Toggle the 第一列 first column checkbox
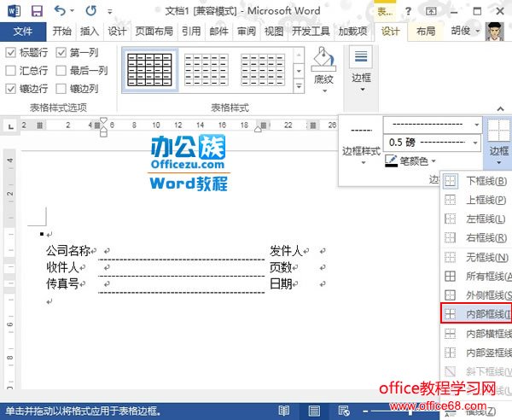 [x=61, y=52]
